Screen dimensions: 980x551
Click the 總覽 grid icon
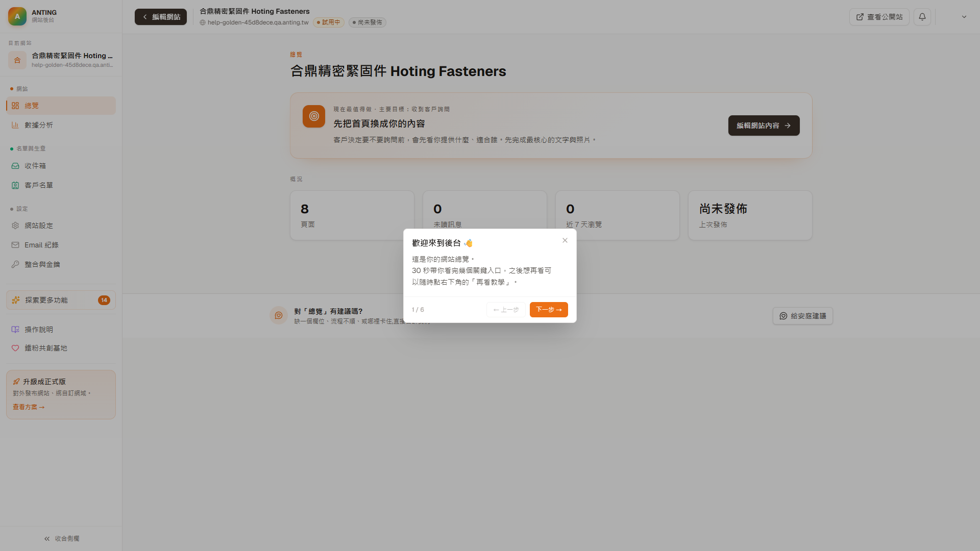click(x=15, y=106)
